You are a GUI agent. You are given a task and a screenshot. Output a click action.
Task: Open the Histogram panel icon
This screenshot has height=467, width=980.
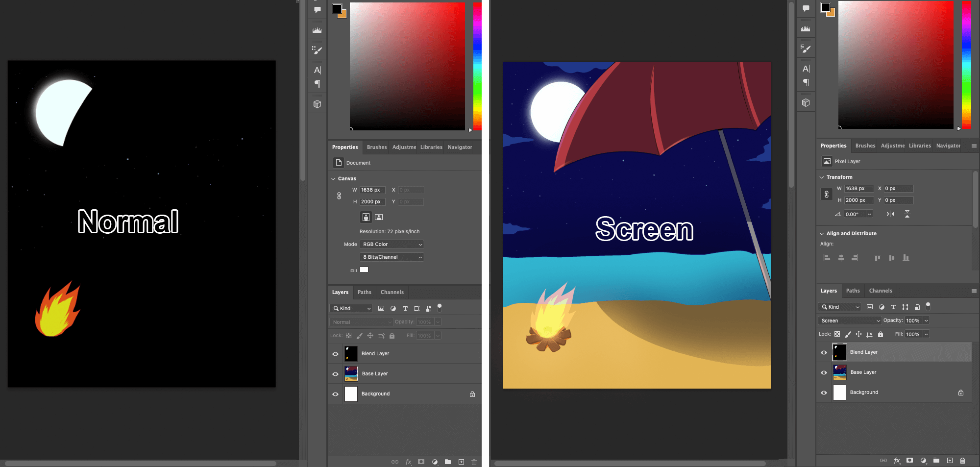point(317,29)
